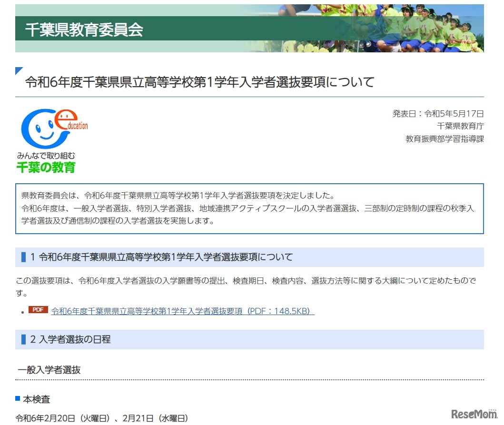Viewport: 504px width, 425px height.
Task: Click the red PDF icon beside the link
Action: point(38,309)
